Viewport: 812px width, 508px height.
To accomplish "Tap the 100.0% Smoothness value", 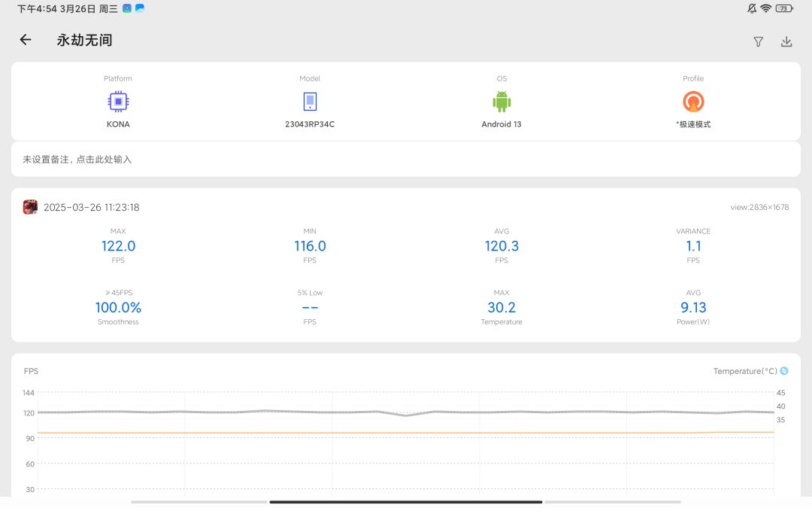I will click(118, 307).
